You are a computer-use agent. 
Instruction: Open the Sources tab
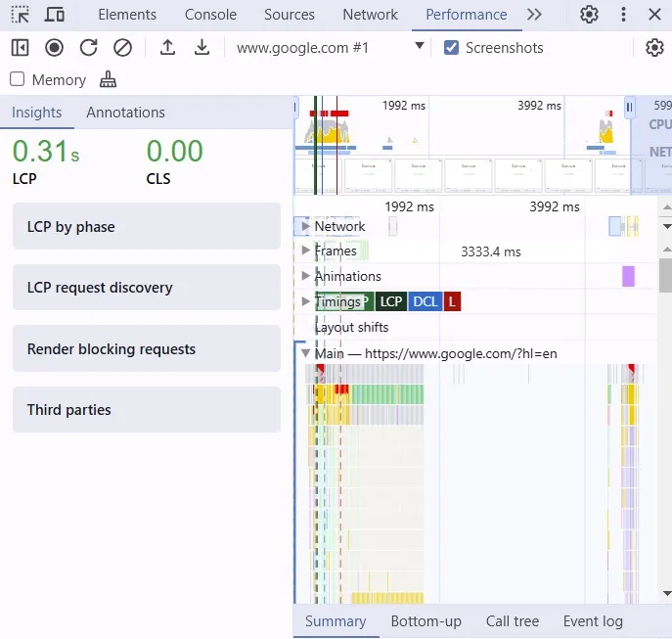coord(290,15)
